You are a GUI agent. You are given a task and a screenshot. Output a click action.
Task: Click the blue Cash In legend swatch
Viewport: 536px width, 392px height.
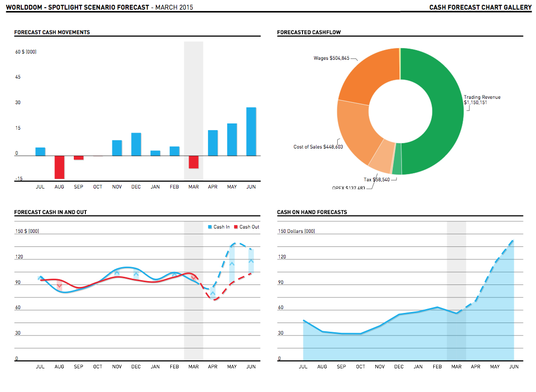(x=210, y=227)
